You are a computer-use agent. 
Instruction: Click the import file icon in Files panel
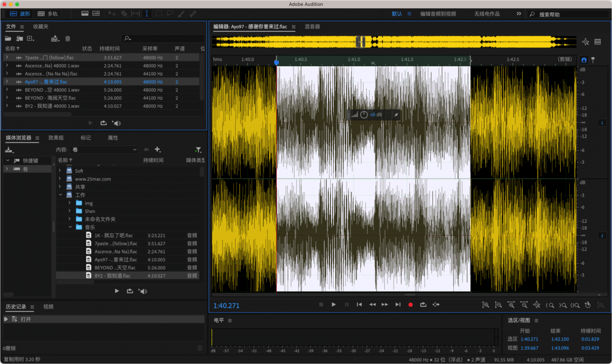tap(19, 39)
